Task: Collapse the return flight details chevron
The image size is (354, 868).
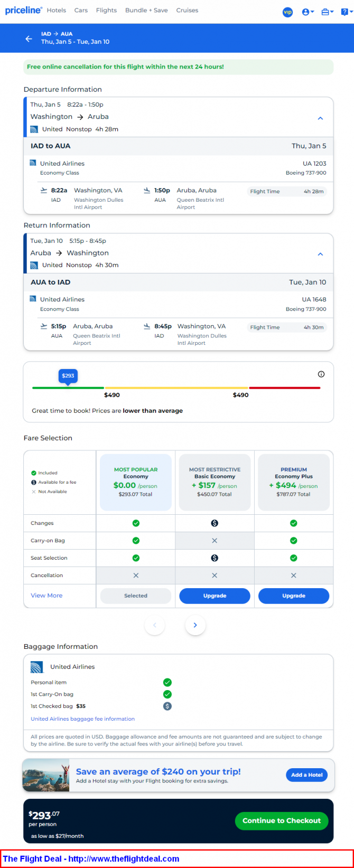Action: pyautogui.click(x=320, y=254)
